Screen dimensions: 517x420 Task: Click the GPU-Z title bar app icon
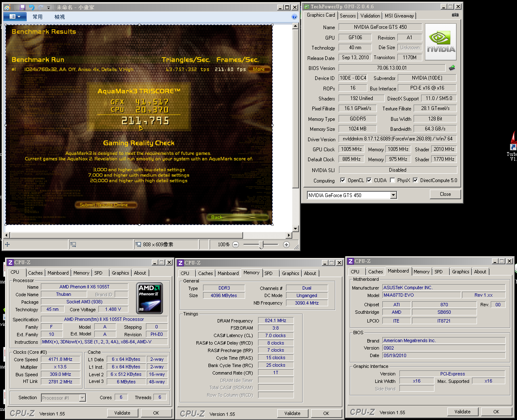coord(306,7)
